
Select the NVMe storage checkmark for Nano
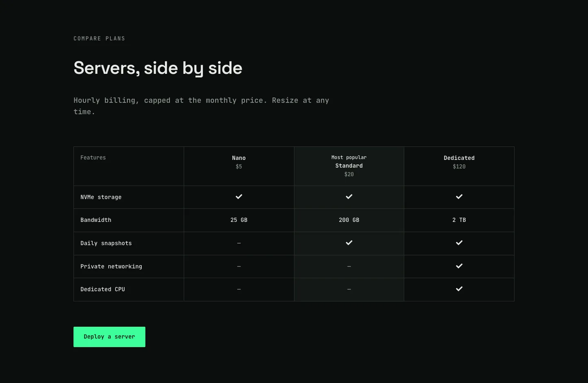coord(239,197)
